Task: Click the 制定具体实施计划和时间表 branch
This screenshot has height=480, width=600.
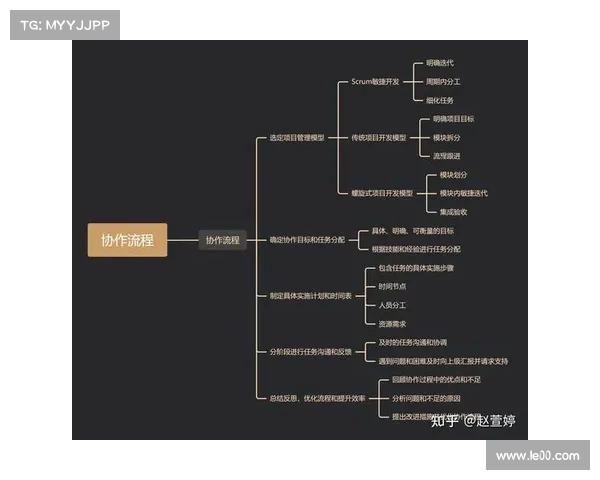Action: coord(310,296)
